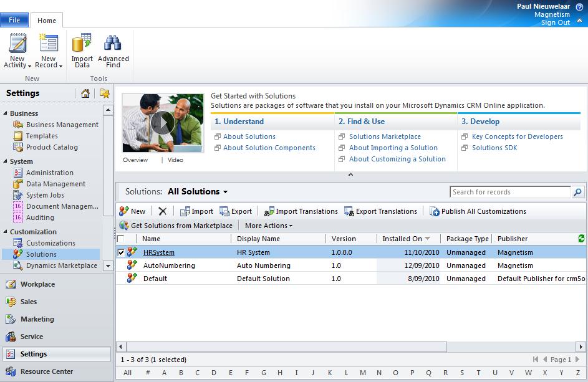Open the help question mark icon
The height and width of the screenshot is (382, 588).
click(x=579, y=6)
